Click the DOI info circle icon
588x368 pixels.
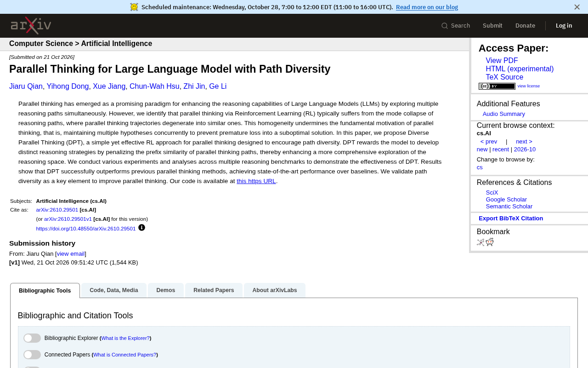tap(141, 227)
